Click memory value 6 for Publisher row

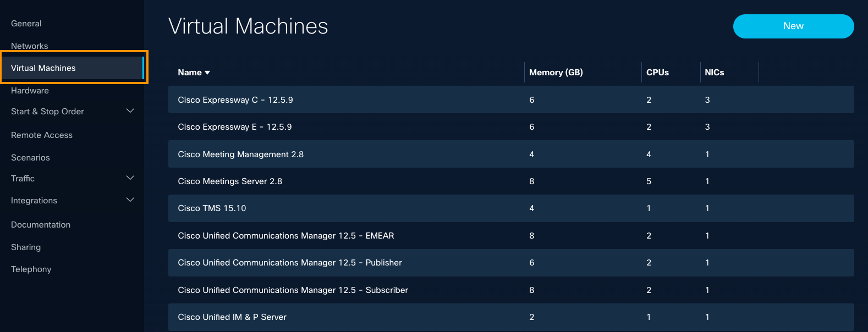tap(532, 263)
